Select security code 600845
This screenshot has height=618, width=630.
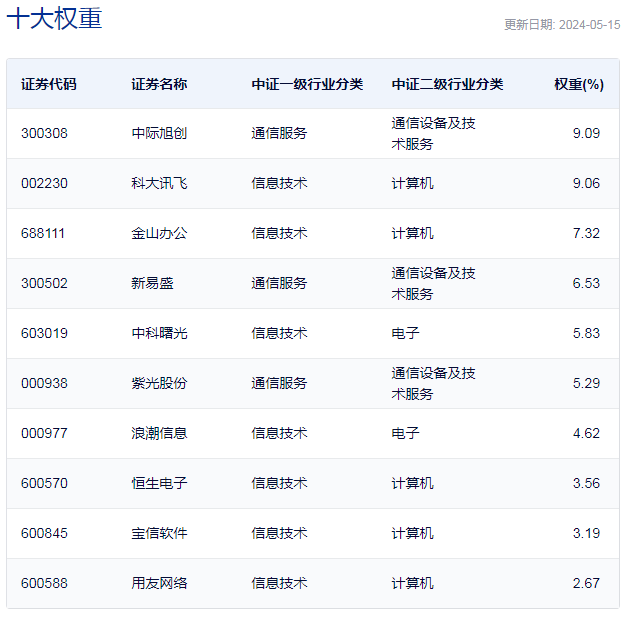pos(44,534)
